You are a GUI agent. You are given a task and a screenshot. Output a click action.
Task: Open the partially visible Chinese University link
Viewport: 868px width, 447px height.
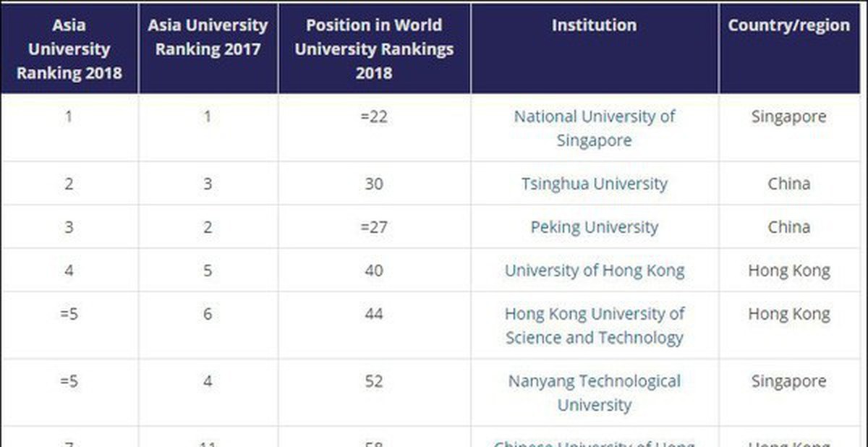coord(595,442)
